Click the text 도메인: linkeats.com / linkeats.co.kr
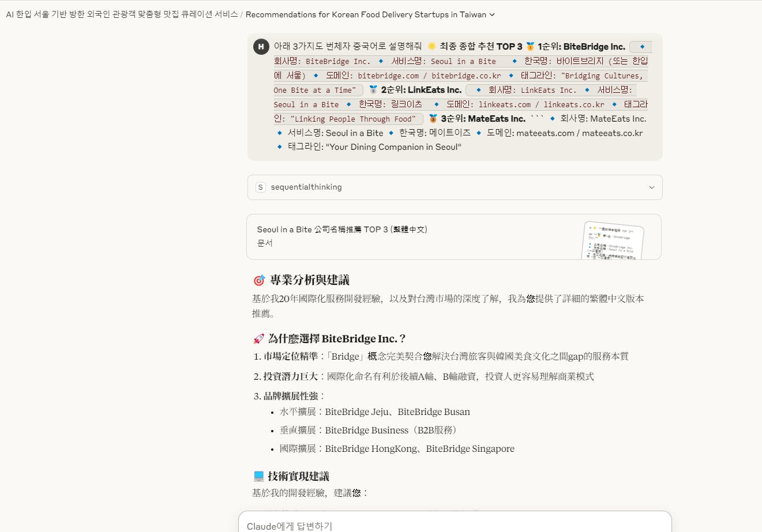 (x=525, y=104)
